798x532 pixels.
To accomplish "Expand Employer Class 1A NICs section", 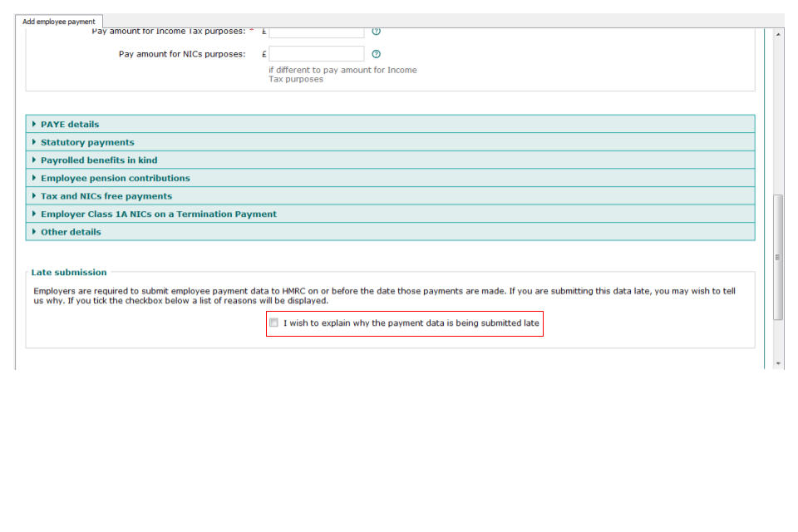I will click(x=390, y=214).
